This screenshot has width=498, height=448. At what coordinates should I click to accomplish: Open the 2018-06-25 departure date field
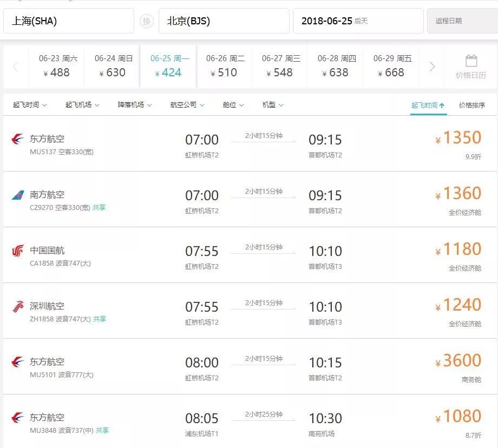(358, 21)
